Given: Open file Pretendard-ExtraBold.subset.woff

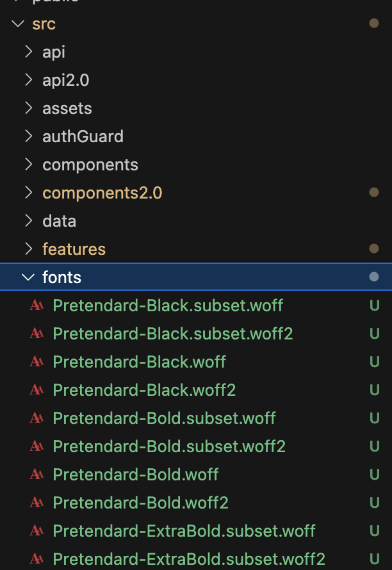Looking at the screenshot, I should pyautogui.click(x=184, y=531).
